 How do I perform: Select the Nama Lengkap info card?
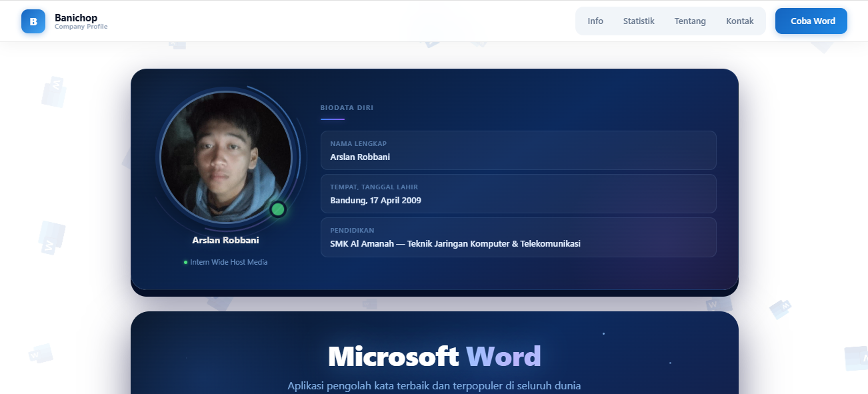[x=518, y=150]
